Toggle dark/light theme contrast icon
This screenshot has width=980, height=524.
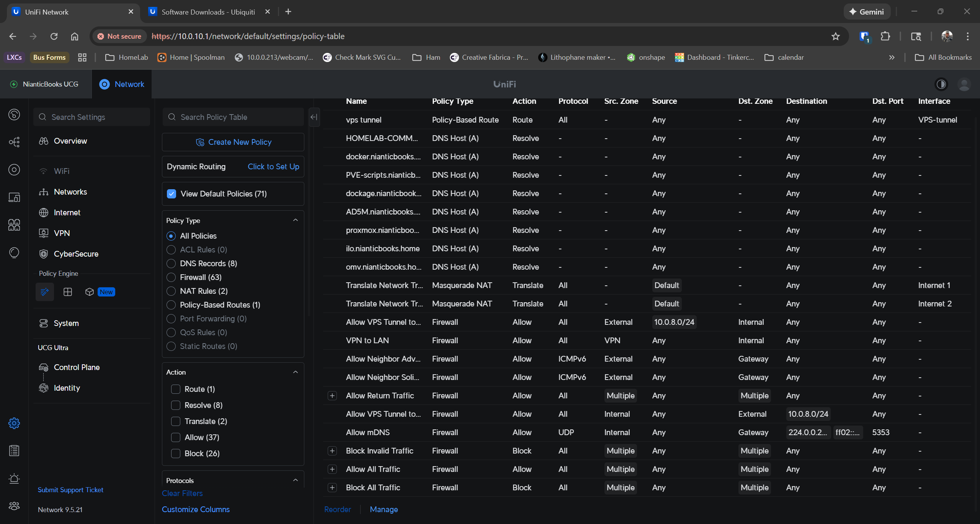click(941, 84)
